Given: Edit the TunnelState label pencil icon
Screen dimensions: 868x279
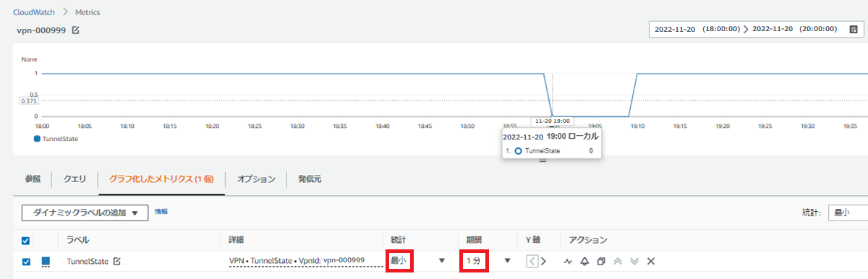Looking at the screenshot, I should (x=116, y=261).
